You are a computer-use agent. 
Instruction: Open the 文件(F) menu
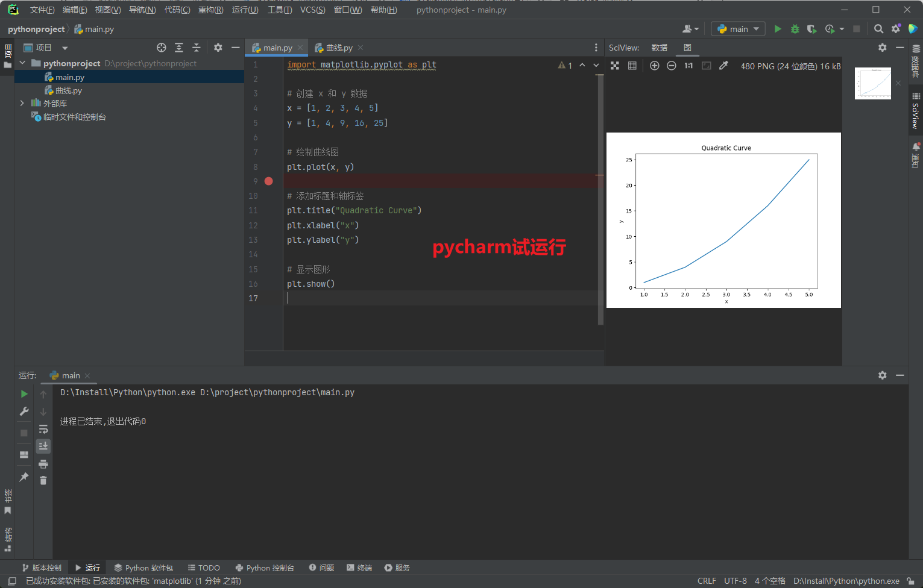click(42, 10)
